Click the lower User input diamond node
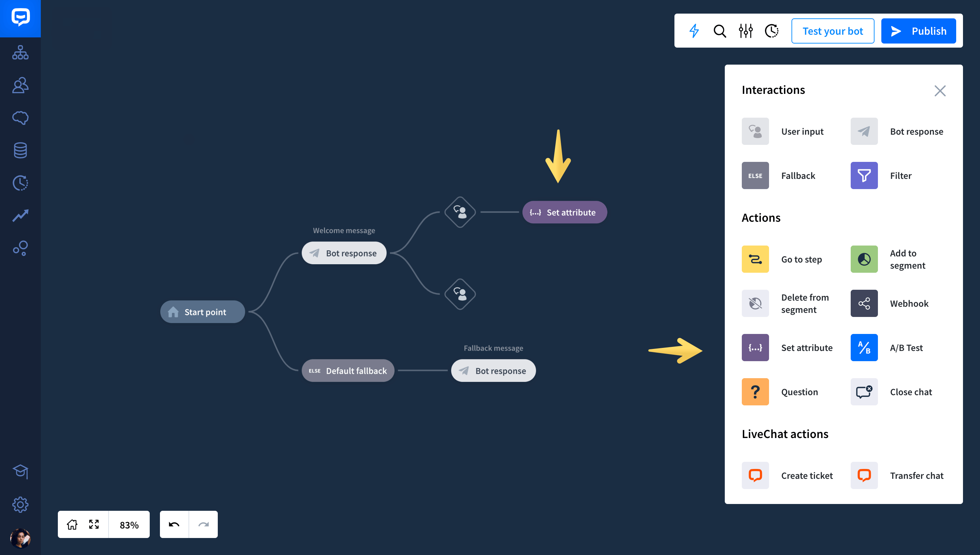The image size is (980, 555). 460,294
